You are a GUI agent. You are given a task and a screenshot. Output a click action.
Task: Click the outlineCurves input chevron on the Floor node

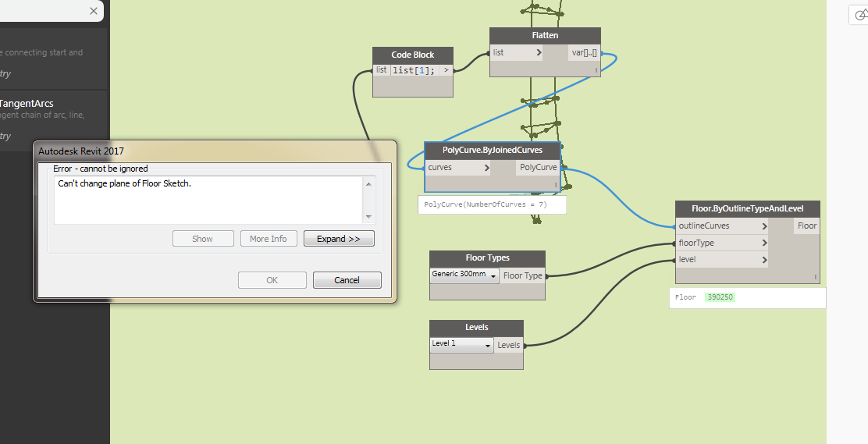coord(764,226)
